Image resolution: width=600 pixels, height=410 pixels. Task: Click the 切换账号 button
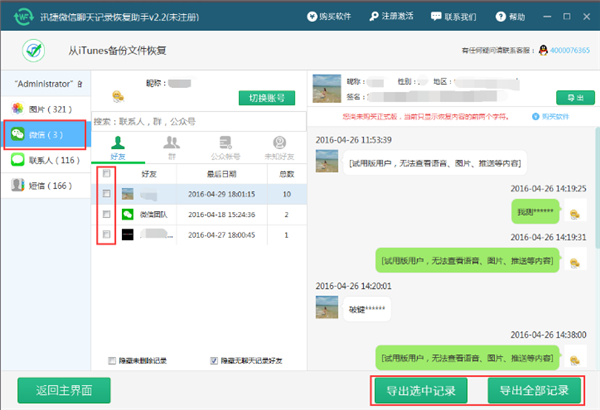coord(267,98)
